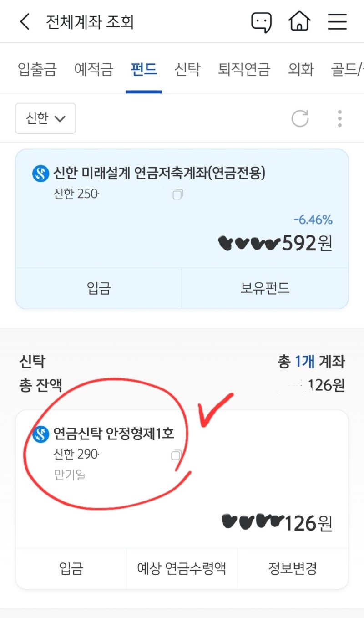This screenshot has width=364, height=618.
Task: Tap the 보유펀드 button
Action: [265, 288]
